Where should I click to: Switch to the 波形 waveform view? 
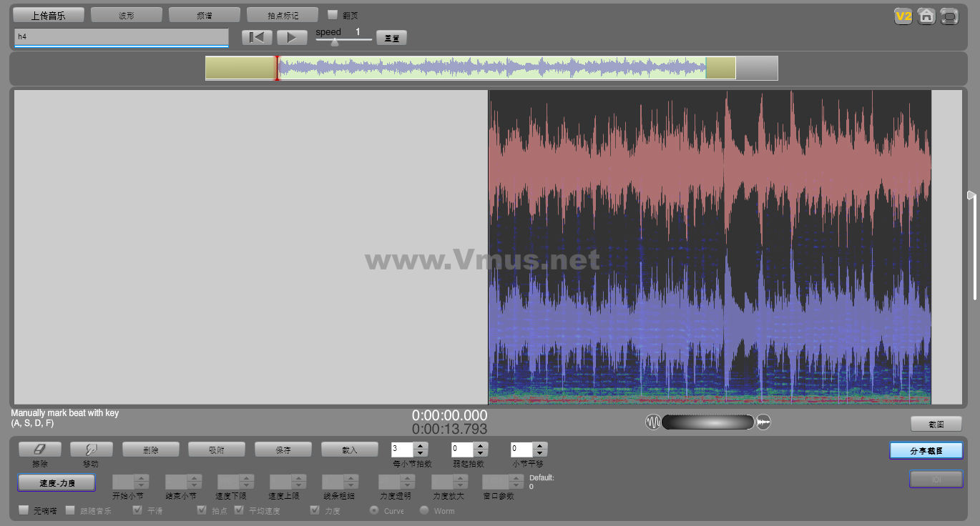[126, 15]
